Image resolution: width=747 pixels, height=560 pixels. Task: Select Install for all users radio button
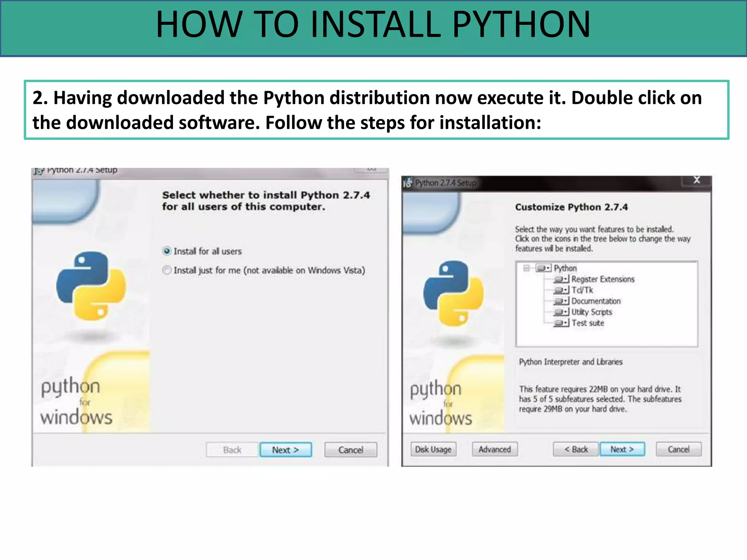[x=167, y=251]
